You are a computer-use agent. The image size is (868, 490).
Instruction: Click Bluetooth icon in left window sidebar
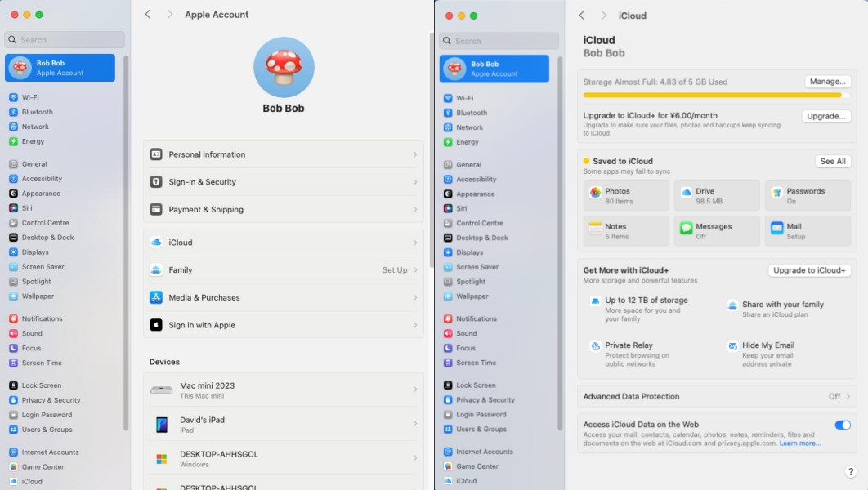(x=13, y=112)
